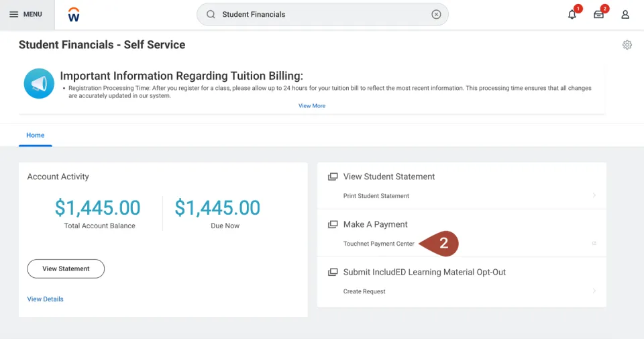Viewport: 644px width, 339px height.
Task: Open Print Student Statement
Action: (376, 196)
